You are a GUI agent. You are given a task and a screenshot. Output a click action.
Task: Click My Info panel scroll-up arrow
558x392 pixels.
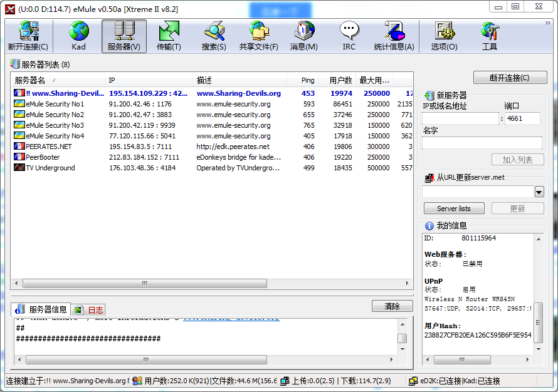pyautogui.click(x=539, y=239)
